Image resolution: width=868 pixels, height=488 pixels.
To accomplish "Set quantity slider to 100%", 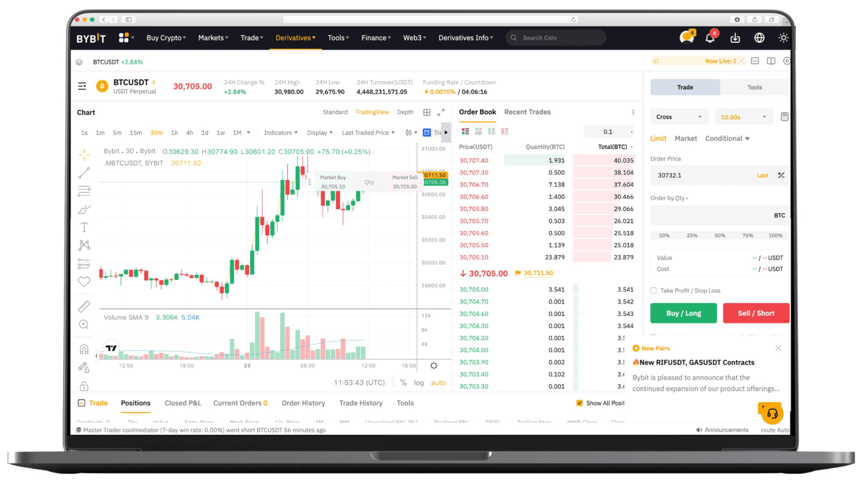I will (775, 235).
